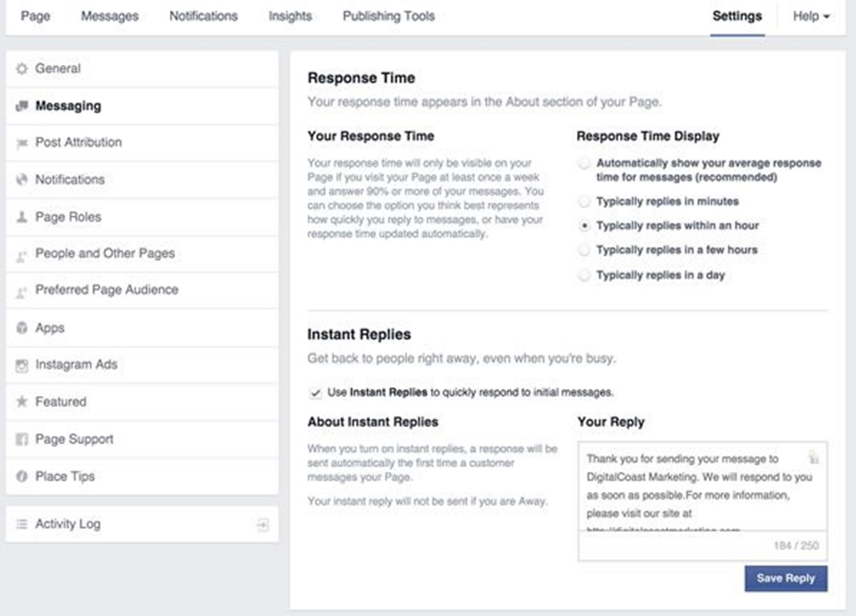The width and height of the screenshot is (856, 616).
Task: Open People and Other Pages section
Action: pos(105,254)
